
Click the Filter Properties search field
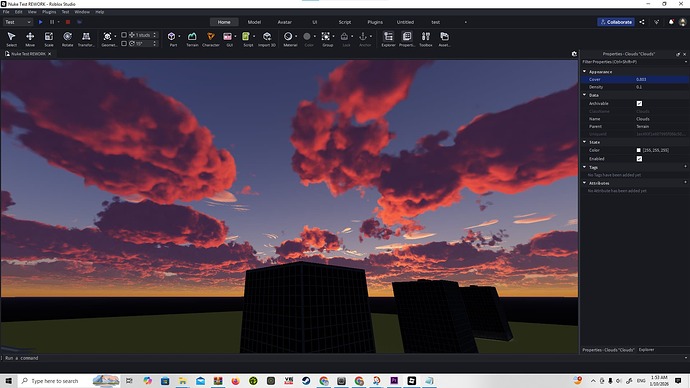(632, 62)
